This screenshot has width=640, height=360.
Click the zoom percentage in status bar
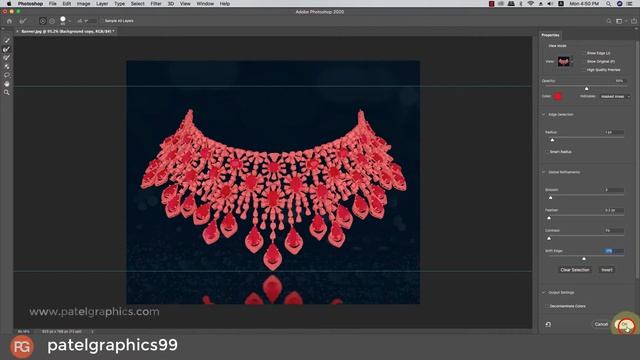pos(24,331)
